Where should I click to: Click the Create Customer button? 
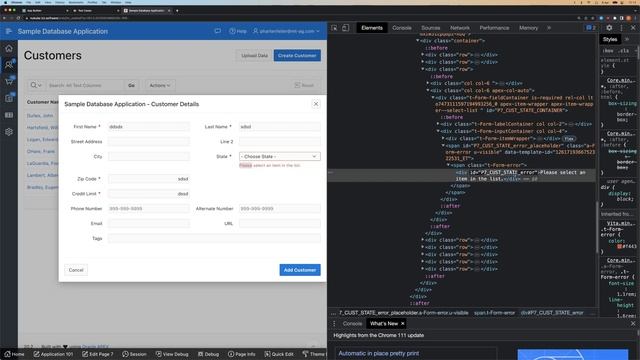click(297, 56)
